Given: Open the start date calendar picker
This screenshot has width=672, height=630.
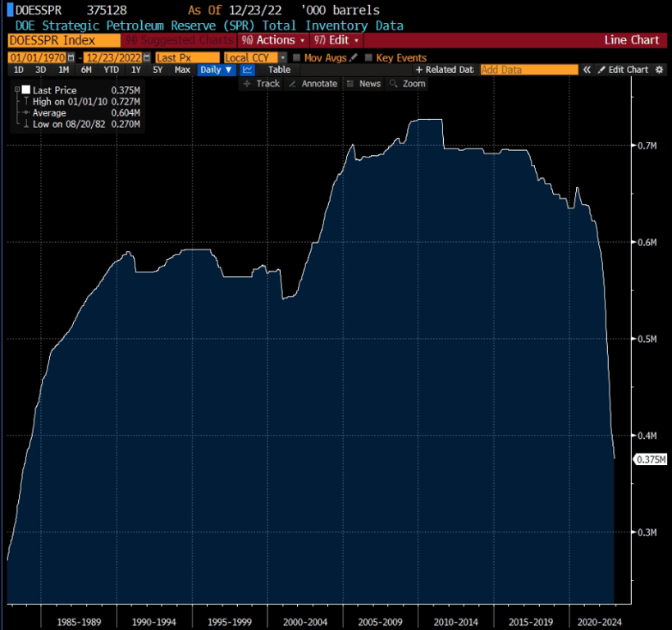Looking at the screenshot, I should click(71, 57).
